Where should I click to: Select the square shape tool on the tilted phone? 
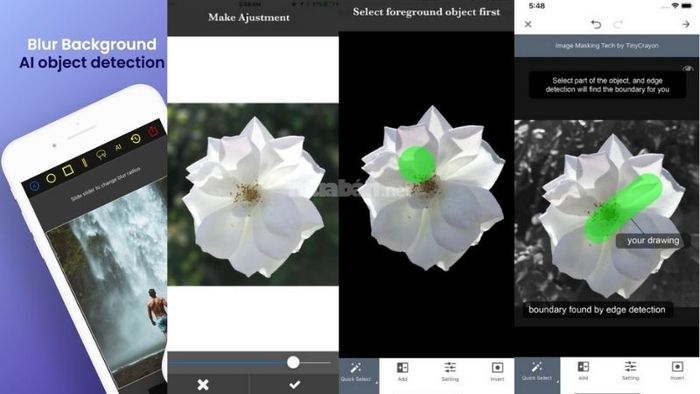(x=68, y=170)
